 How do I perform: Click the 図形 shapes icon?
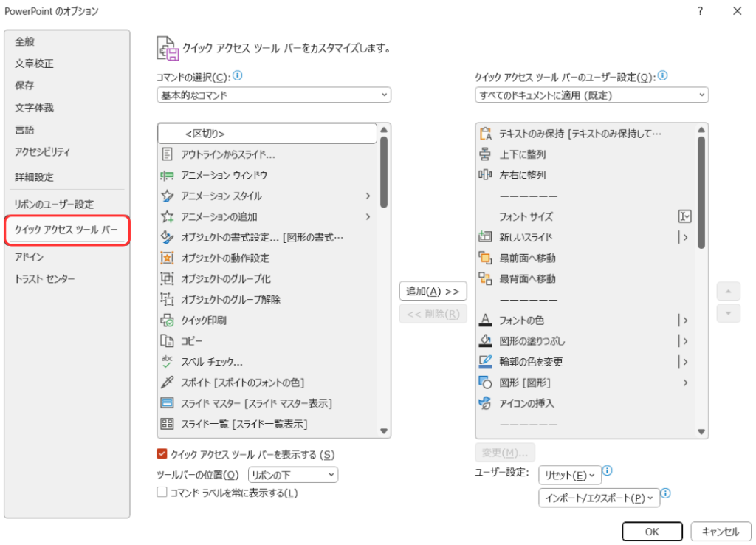click(485, 383)
